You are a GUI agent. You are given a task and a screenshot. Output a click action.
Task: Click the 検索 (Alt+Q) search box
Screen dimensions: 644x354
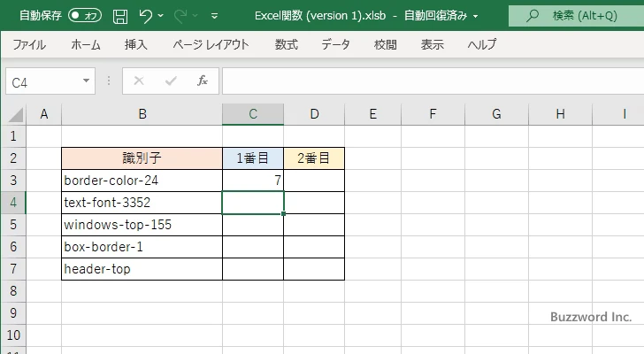click(576, 16)
